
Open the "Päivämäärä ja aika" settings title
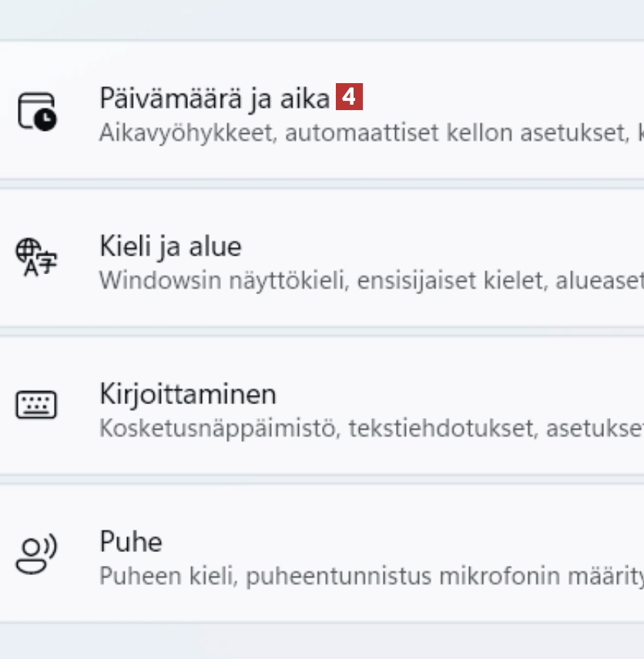(x=214, y=98)
